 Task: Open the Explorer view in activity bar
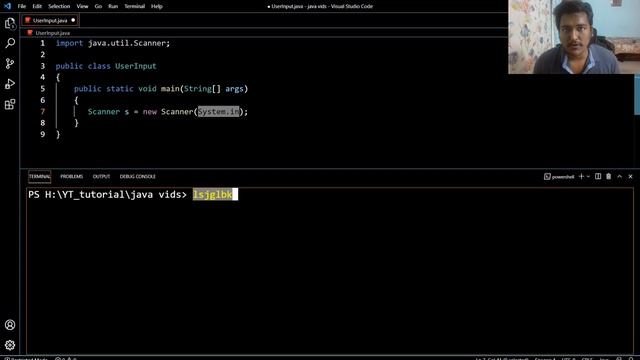click(10, 24)
